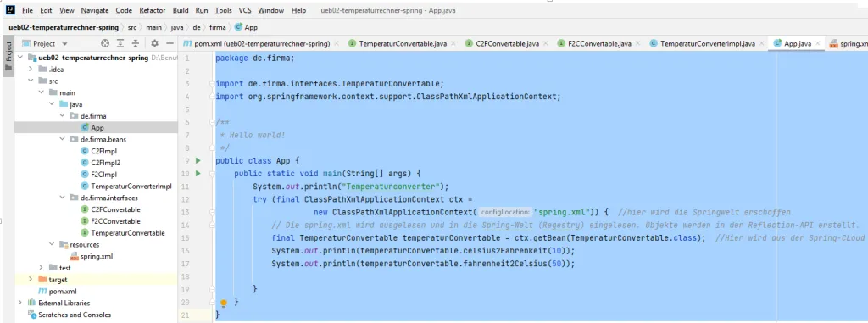Switch to TemperaturConvertable.java tab

(403, 43)
